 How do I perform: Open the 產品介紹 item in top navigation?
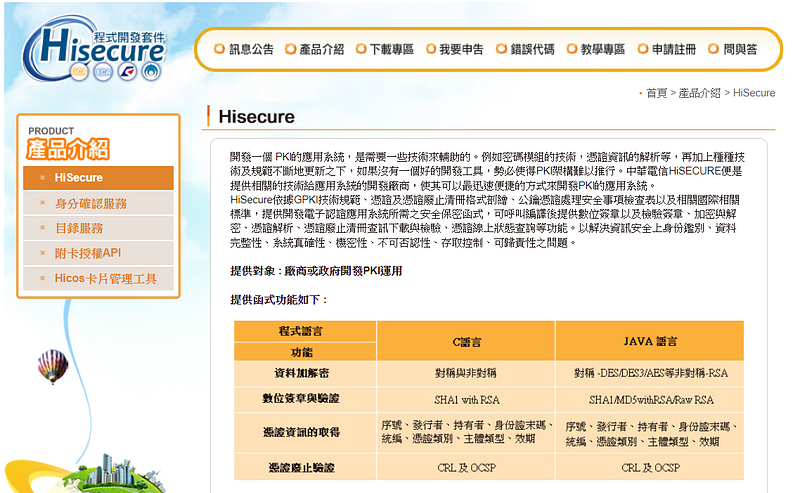(314, 49)
